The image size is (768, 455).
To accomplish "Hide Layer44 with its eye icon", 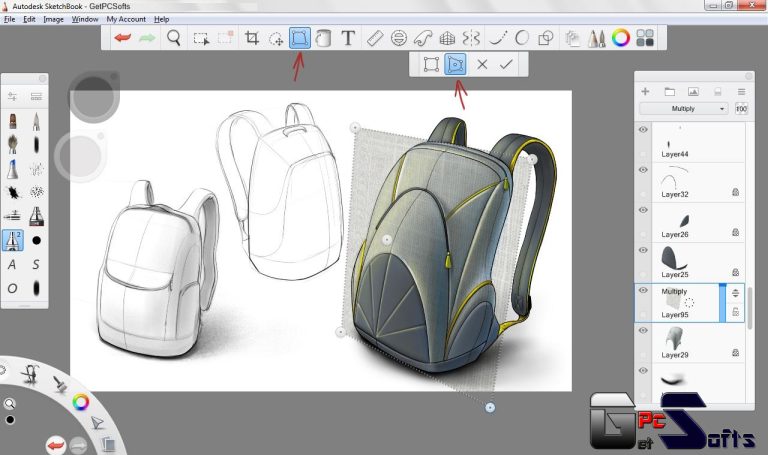I will pyautogui.click(x=643, y=129).
